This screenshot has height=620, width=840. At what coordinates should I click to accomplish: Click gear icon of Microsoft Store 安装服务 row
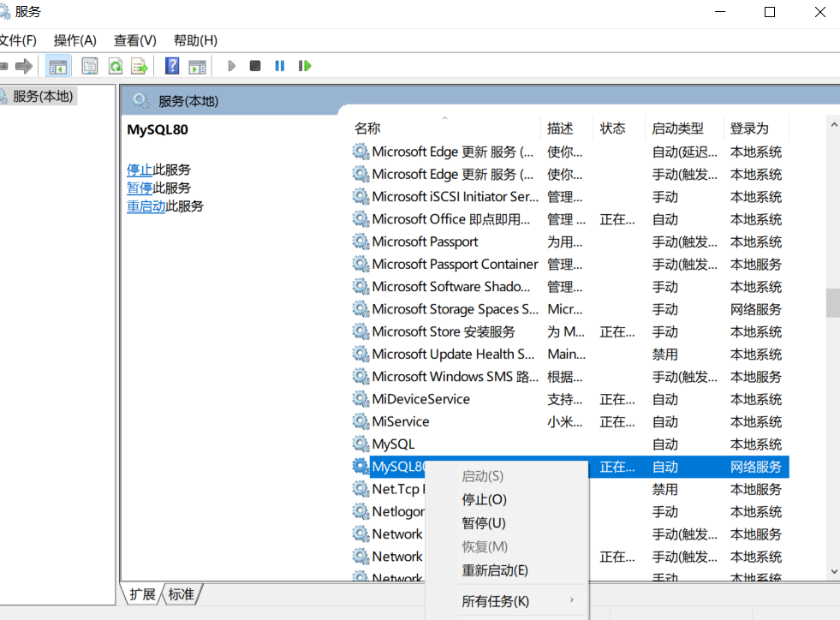tap(360, 331)
